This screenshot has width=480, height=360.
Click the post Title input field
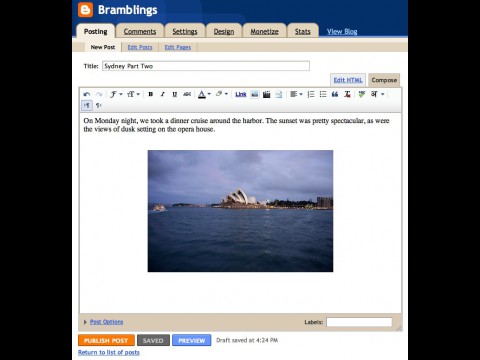(206, 66)
